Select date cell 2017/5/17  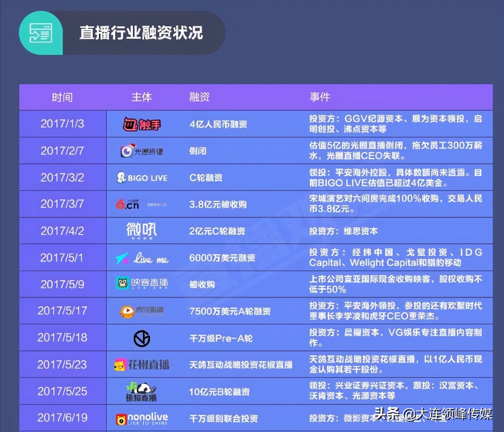[x=62, y=311]
